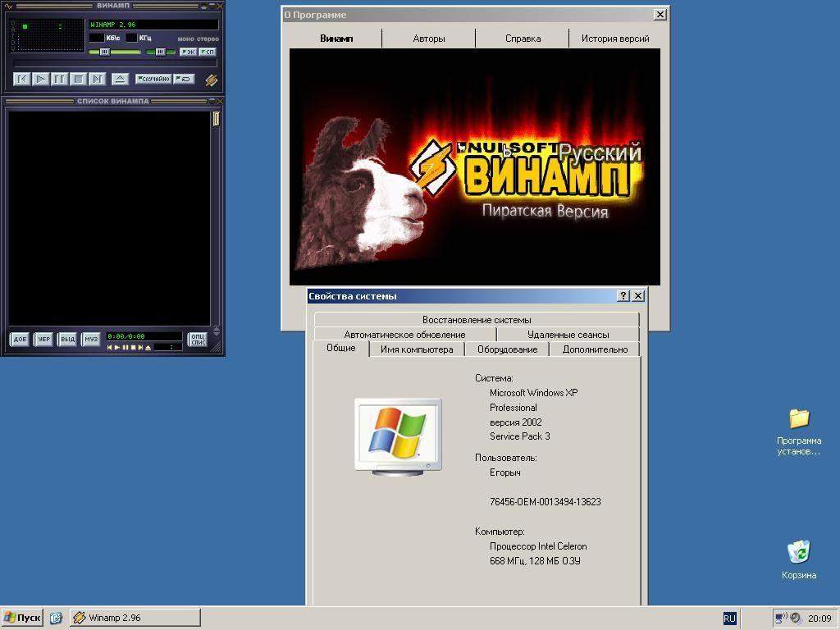Viewport: 840px width, 630px height.
Task: Start playback with Winamp's play button
Action: pos(40,80)
